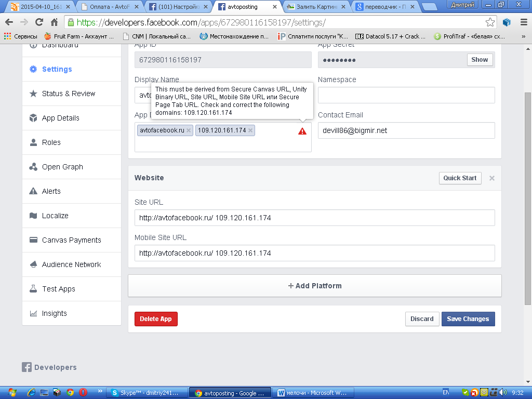Screen dimensions: 532x399
Task: Edit the Site URL field
Action: click(x=314, y=218)
